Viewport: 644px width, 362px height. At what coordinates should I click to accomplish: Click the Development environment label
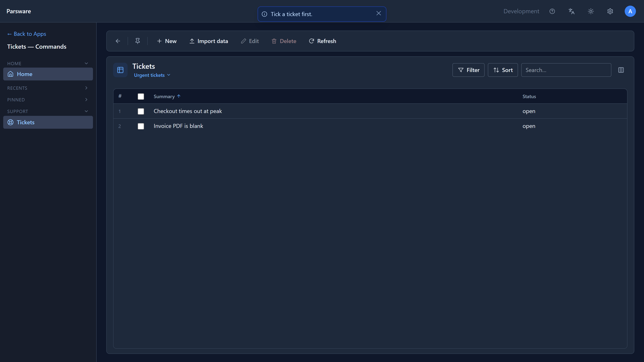click(x=521, y=11)
